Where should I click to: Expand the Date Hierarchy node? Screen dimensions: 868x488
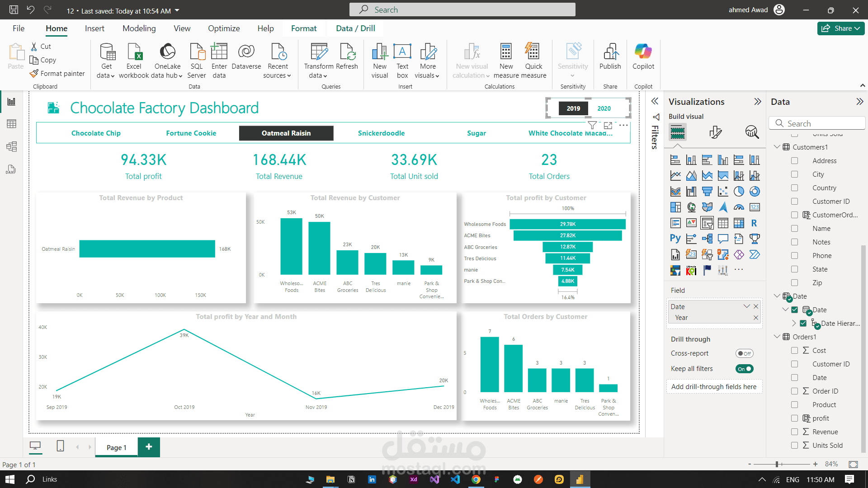pos(794,324)
